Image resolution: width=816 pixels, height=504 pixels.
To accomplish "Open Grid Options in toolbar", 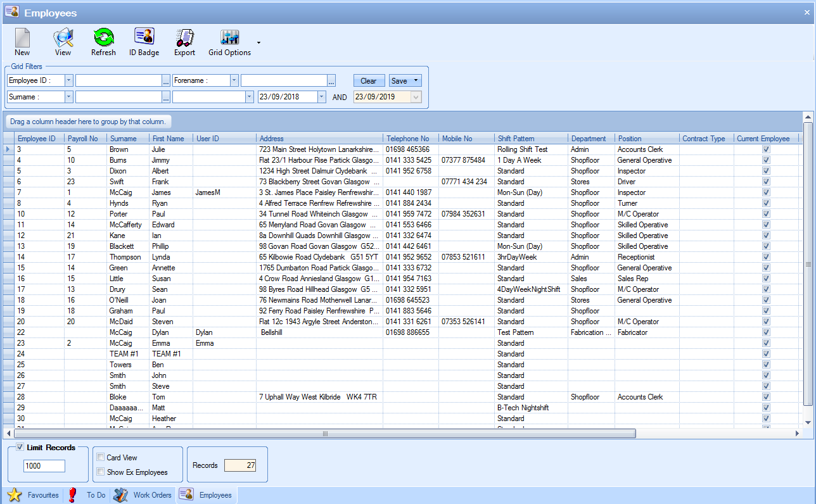I will [229, 38].
